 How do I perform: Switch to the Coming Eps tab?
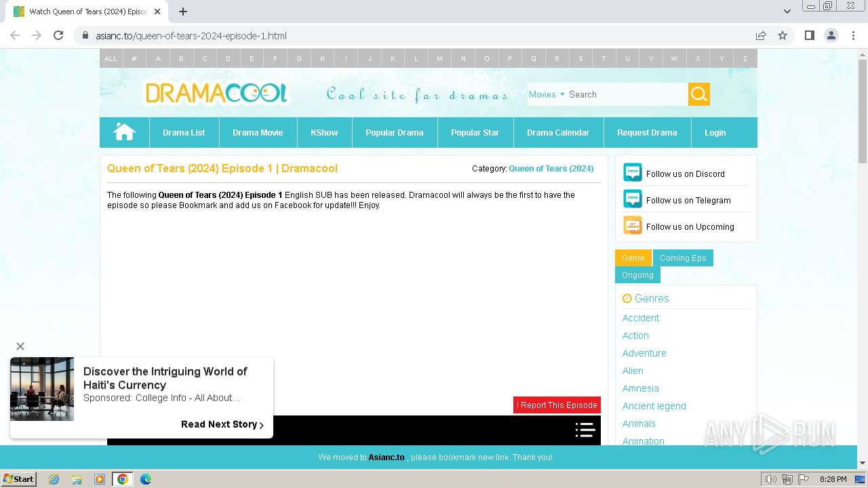tap(683, 258)
